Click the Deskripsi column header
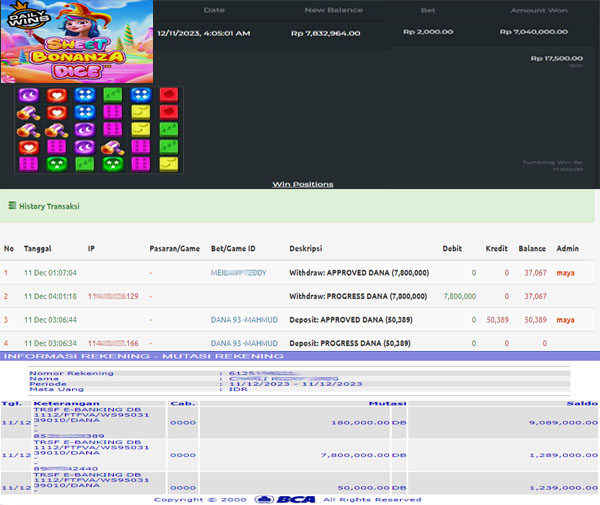Image resolution: width=600 pixels, height=505 pixels. [306, 249]
